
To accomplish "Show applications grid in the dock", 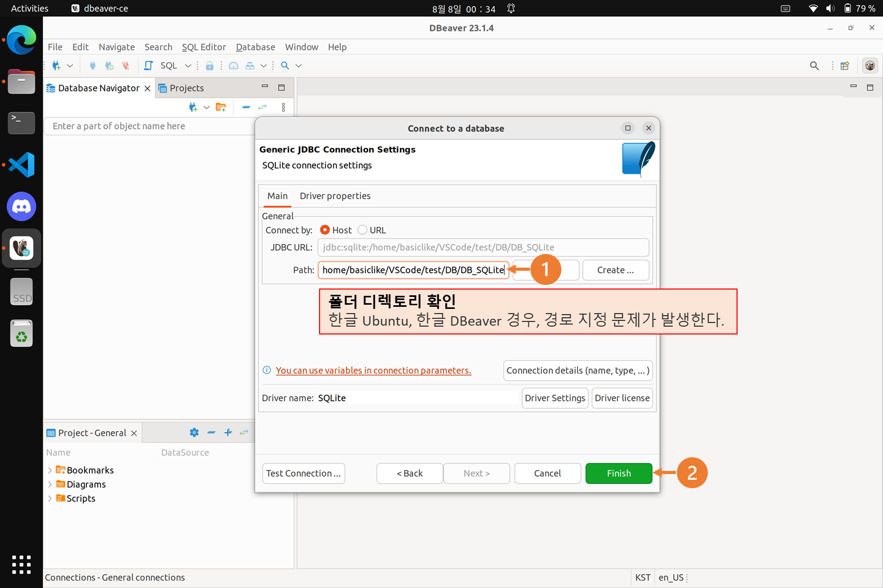I will click(x=21, y=564).
